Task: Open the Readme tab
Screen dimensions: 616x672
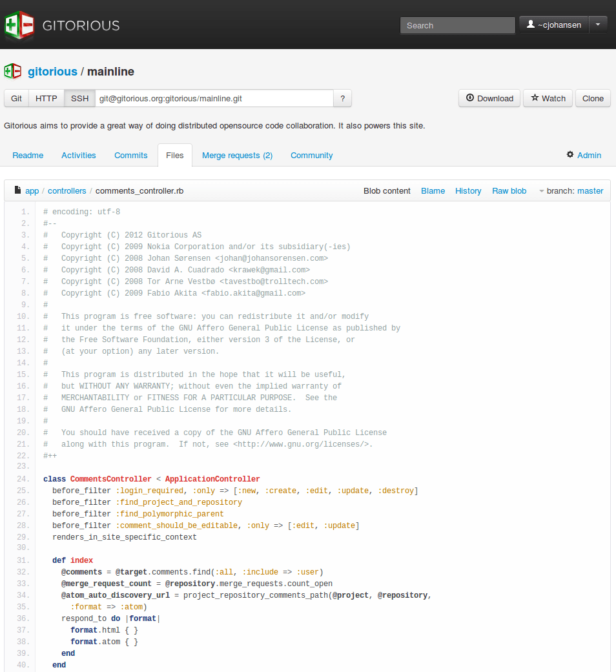Action: point(28,155)
